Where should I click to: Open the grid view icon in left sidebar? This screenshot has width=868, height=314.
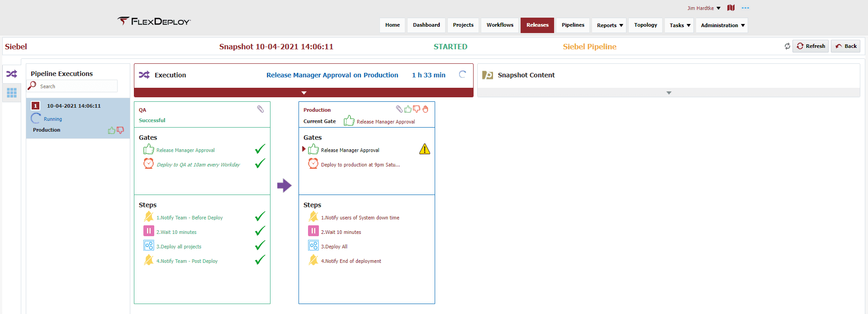[x=12, y=93]
